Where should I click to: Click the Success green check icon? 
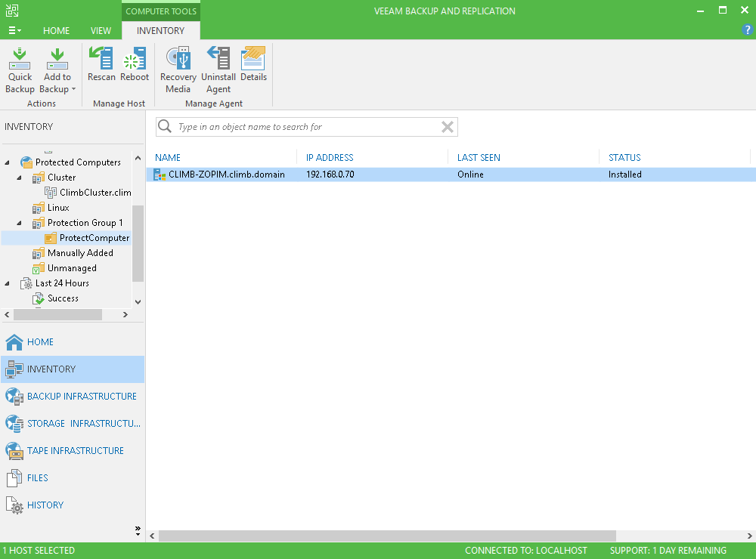click(x=39, y=299)
